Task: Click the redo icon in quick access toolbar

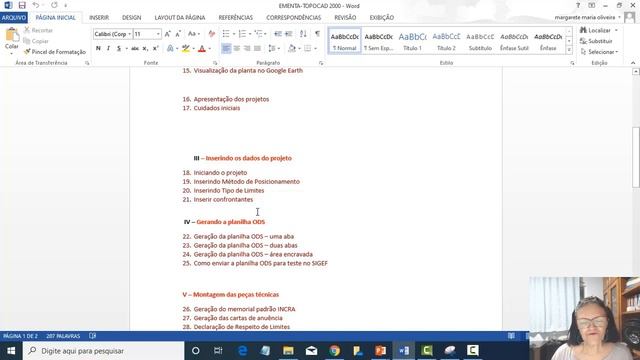Action: [x=54, y=5]
